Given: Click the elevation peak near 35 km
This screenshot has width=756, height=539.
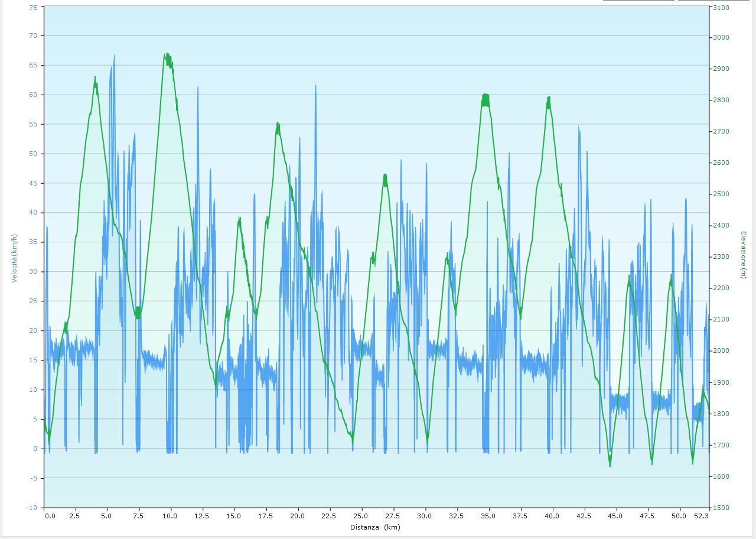Looking at the screenshot, I should pos(485,95).
